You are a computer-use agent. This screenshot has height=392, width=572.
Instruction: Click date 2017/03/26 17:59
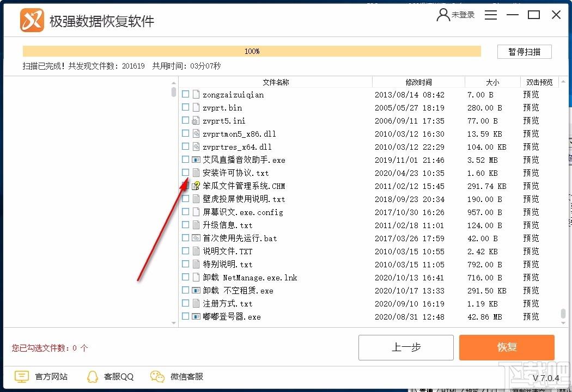coord(409,238)
